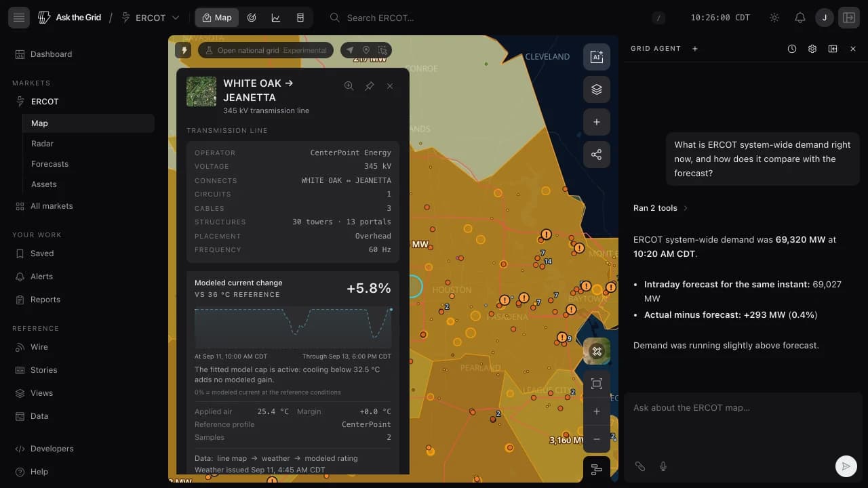Zoom out on the map
This screenshot has height=488, width=868.
(597, 439)
